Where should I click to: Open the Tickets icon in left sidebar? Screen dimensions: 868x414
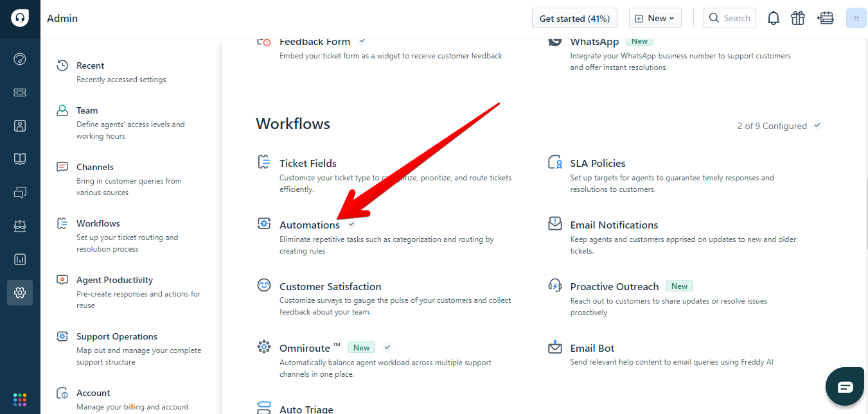(20, 92)
